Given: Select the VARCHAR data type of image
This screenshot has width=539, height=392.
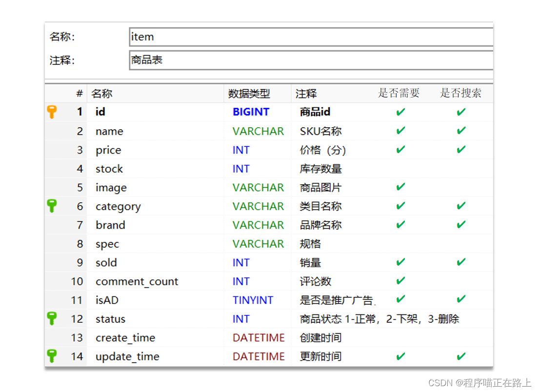Looking at the screenshot, I should (x=258, y=188).
